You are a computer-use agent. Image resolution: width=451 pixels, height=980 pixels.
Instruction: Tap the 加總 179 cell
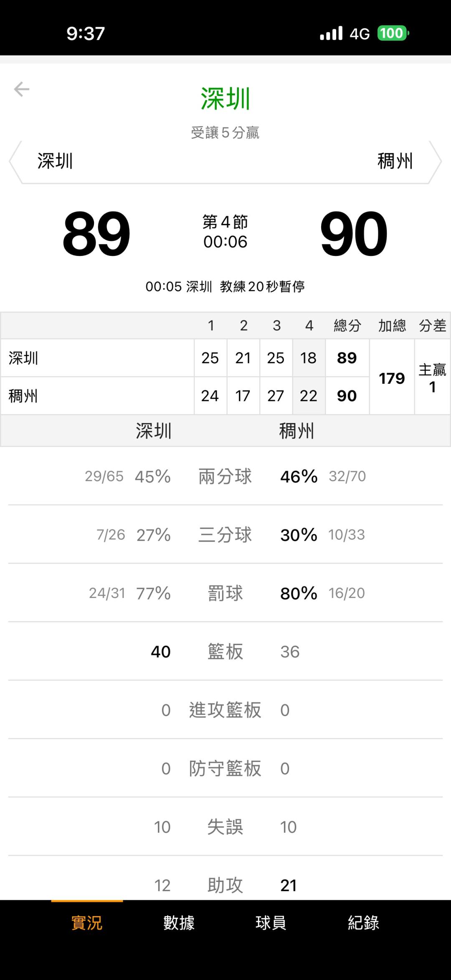click(x=392, y=378)
